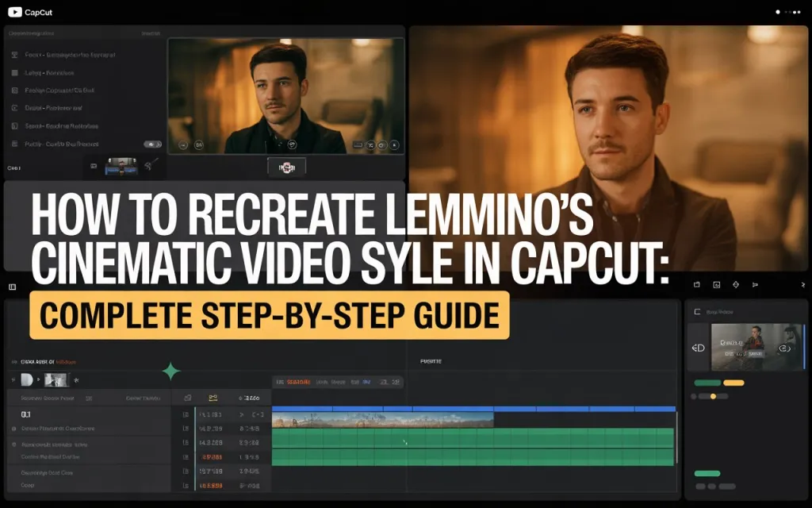Click the rightmost circular control on the small preview
The height and width of the screenshot is (508, 812).
pyautogui.click(x=395, y=145)
